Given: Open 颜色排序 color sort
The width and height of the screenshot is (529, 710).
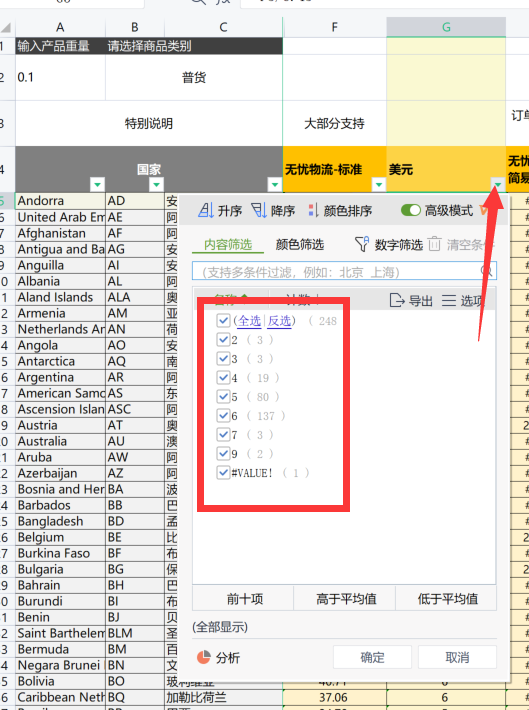Looking at the screenshot, I should click(340, 211).
